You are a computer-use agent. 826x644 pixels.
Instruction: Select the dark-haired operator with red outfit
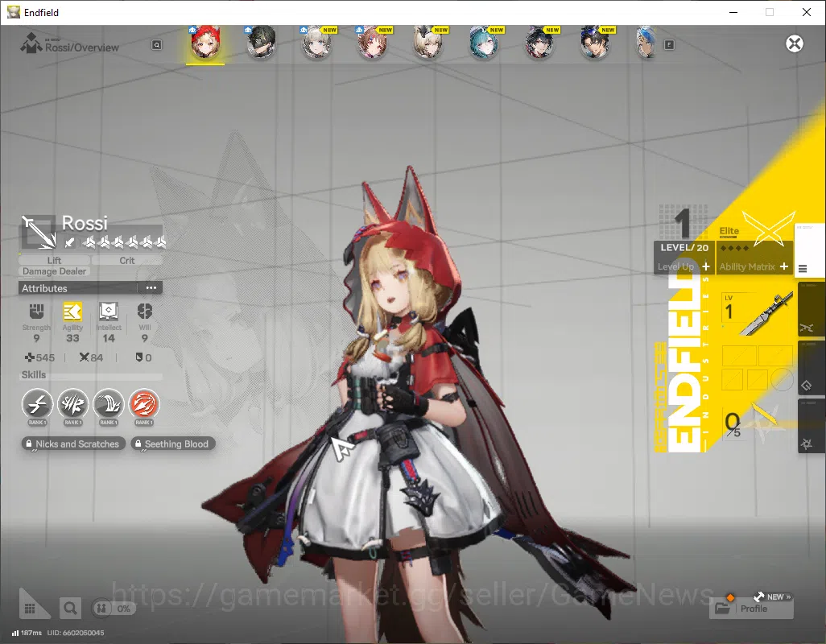(539, 42)
